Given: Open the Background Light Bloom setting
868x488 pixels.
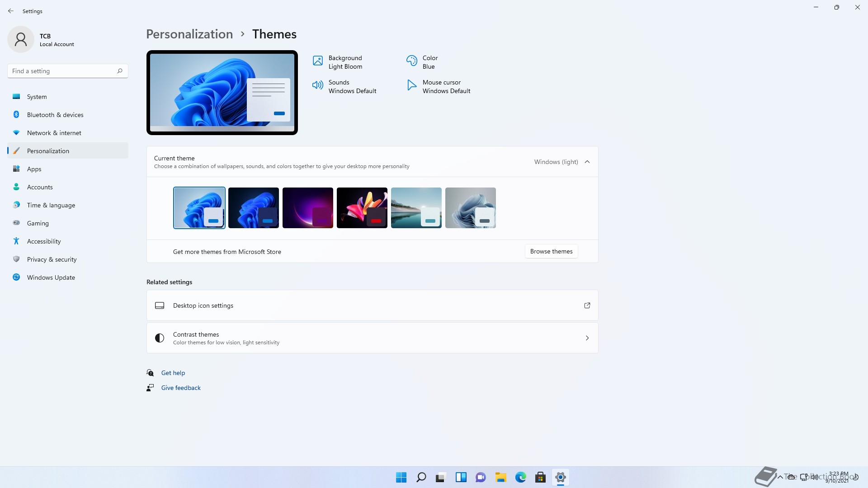Looking at the screenshot, I should pos(337,62).
